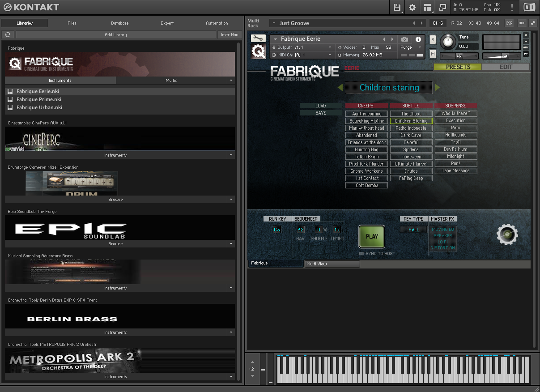Image resolution: width=540 pixels, height=392 pixels.
Task: Load Fabrique Prime.nki from list
Action: click(x=120, y=99)
